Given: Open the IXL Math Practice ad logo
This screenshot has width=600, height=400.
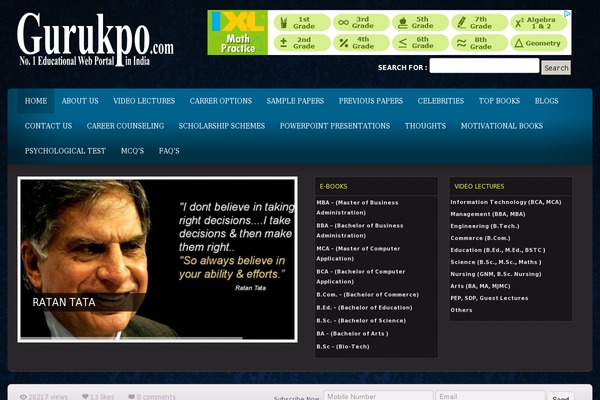Looking at the screenshot, I should [238, 33].
